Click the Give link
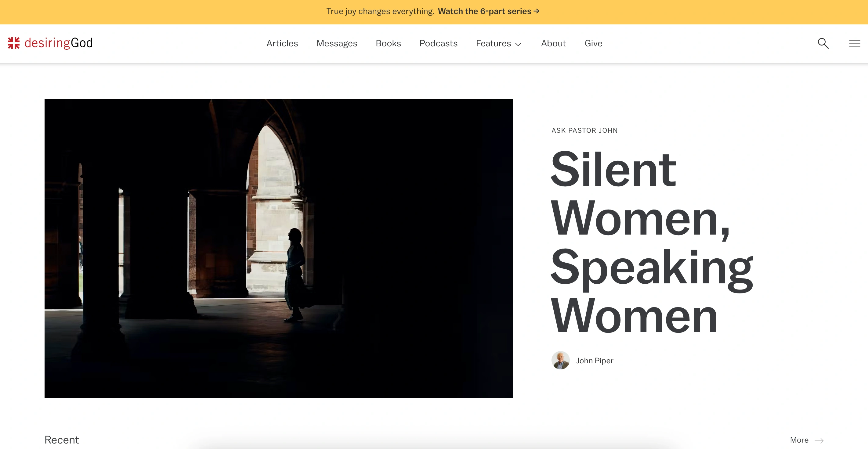This screenshot has width=868, height=449. pyautogui.click(x=593, y=43)
